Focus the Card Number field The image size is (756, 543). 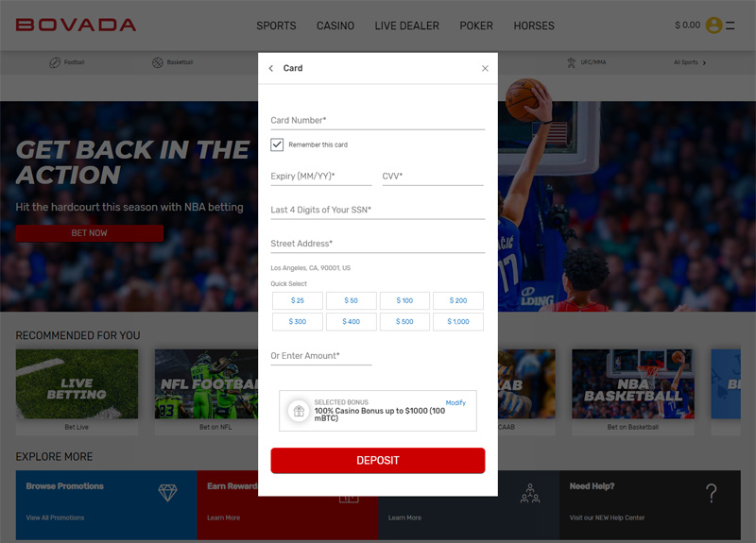click(x=377, y=121)
